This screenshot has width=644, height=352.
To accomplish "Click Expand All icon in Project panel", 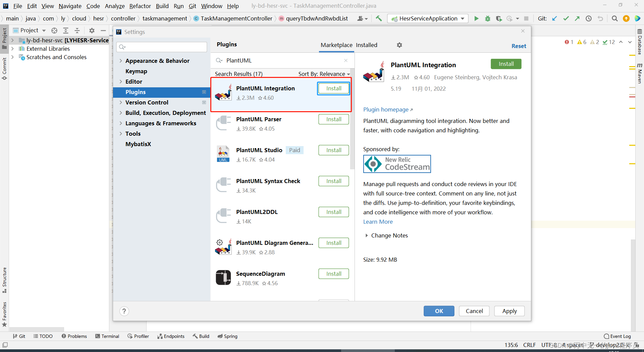I will [66, 31].
